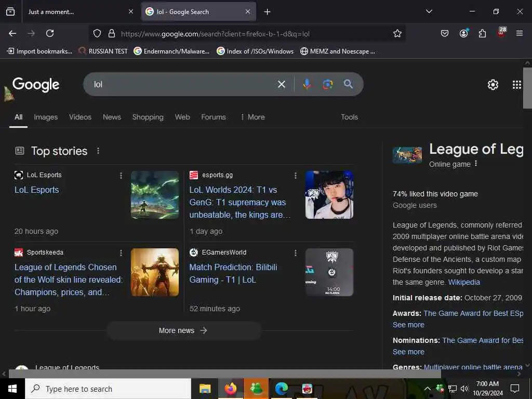Image resolution: width=532 pixels, height=399 pixels.
Task: Open three-dot menu for Sportskeeda story
Action: click(x=121, y=253)
